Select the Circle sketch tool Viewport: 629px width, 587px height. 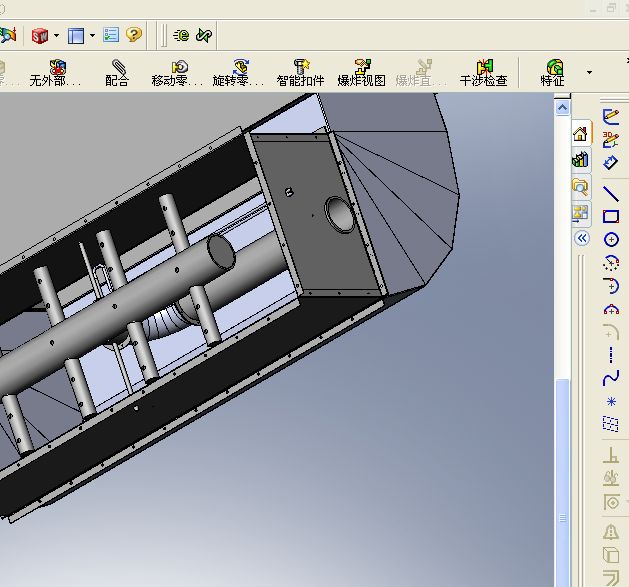[611, 240]
